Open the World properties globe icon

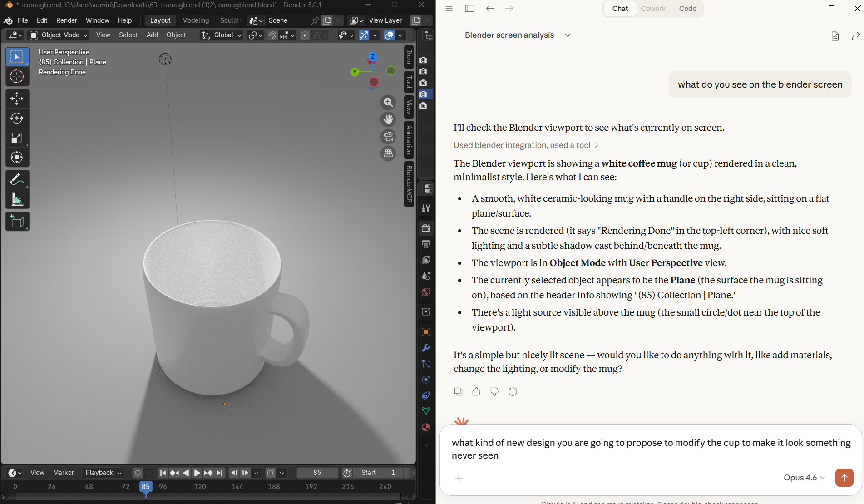[x=425, y=292]
